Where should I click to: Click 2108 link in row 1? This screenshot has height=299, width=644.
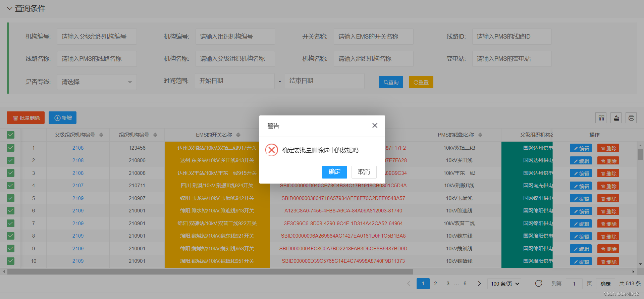coord(78,148)
